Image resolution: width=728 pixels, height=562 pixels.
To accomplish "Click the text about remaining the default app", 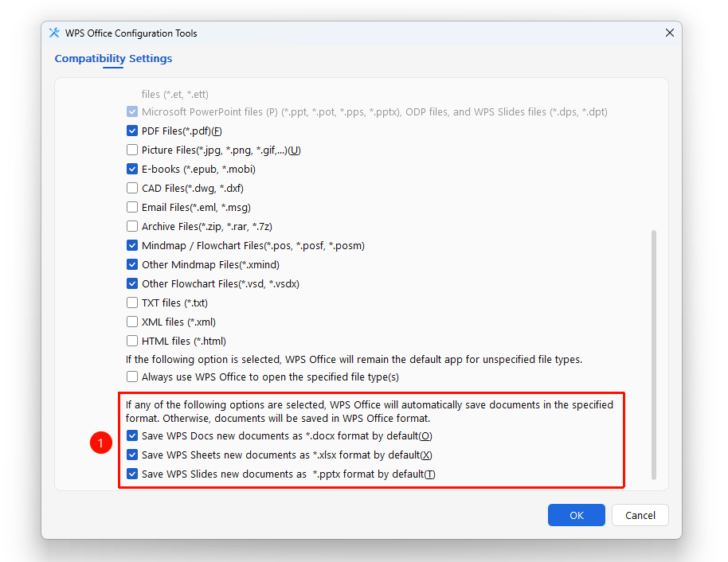I will [x=354, y=360].
